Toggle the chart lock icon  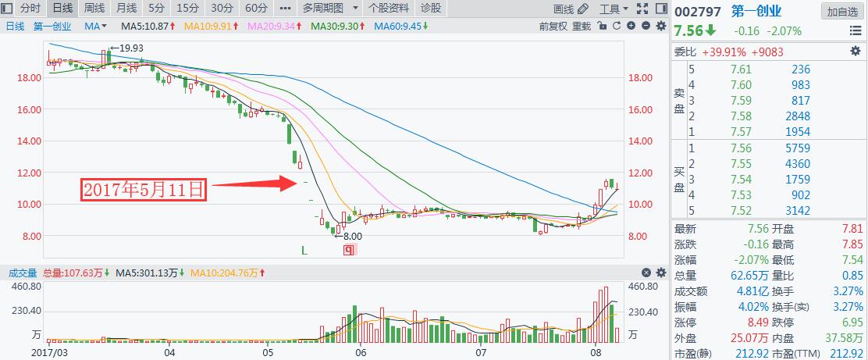pyautogui.click(x=603, y=26)
